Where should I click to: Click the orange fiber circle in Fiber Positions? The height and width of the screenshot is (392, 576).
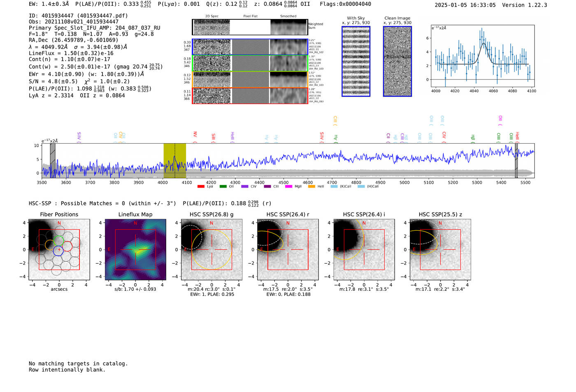pos(50,245)
